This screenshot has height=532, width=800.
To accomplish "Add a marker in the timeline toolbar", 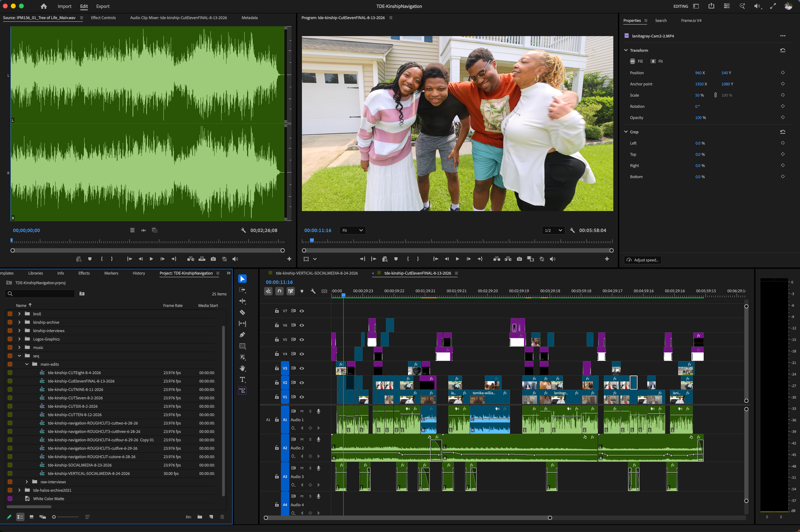I will 302,291.
